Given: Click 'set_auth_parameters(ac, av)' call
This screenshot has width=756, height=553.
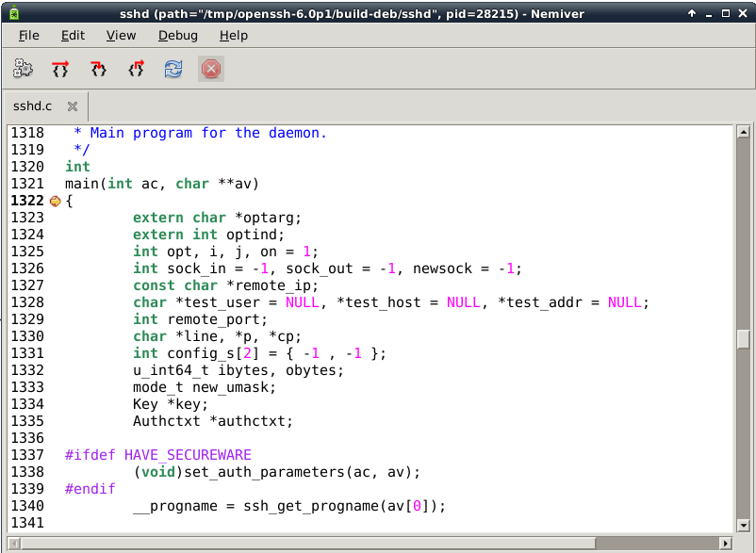Looking at the screenshot, I should click(x=298, y=472).
